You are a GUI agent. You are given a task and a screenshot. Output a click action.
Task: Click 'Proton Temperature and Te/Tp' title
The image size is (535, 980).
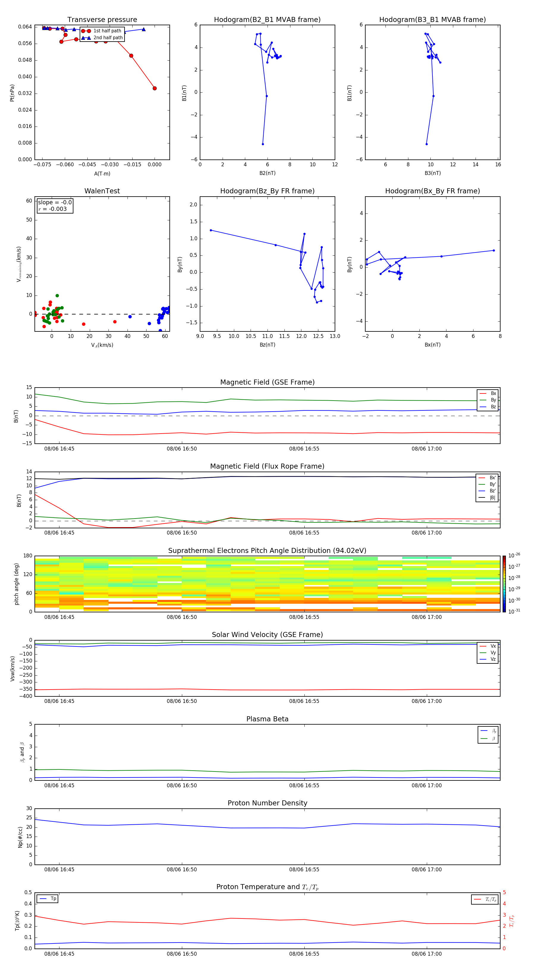267,887
